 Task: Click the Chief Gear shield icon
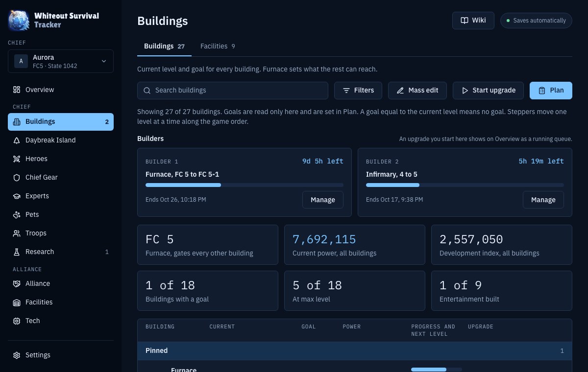(x=17, y=178)
